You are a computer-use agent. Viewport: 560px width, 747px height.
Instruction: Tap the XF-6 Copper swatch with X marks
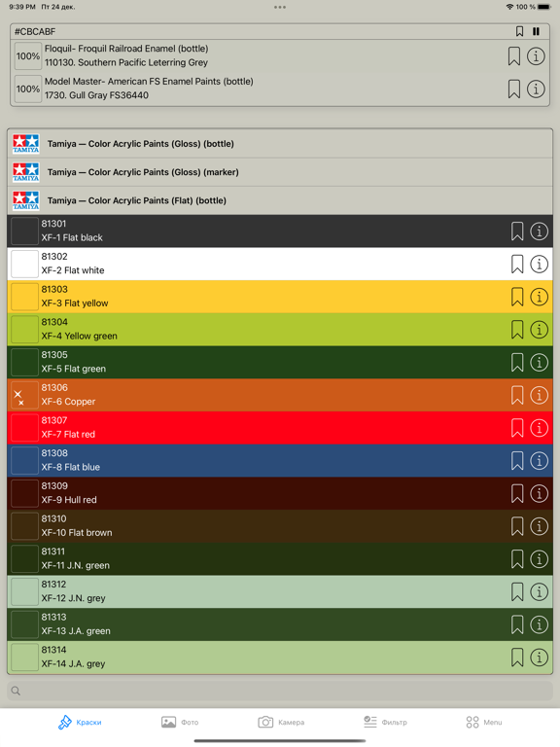pos(24,396)
